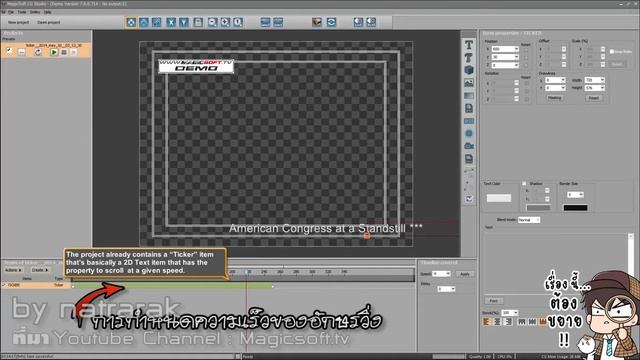
Task: Stop the ticker project playback
Action: pyautogui.click(x=64, y=52)
